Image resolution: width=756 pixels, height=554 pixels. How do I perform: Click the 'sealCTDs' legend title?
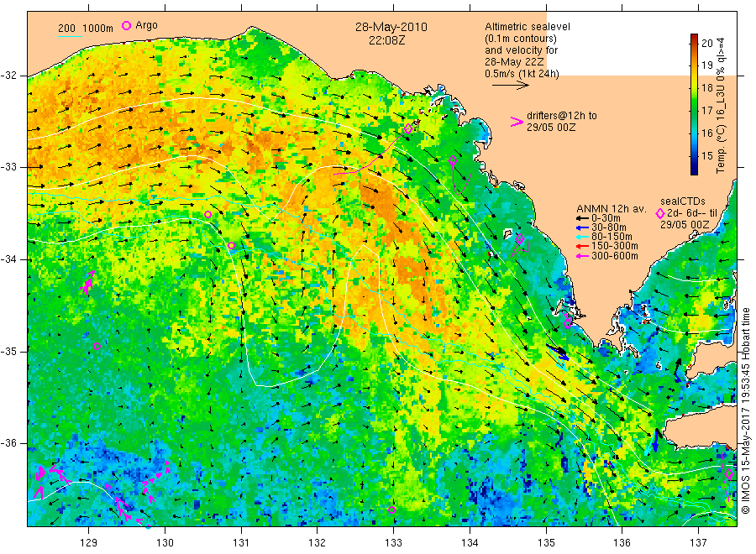click(x=683, y=201)
